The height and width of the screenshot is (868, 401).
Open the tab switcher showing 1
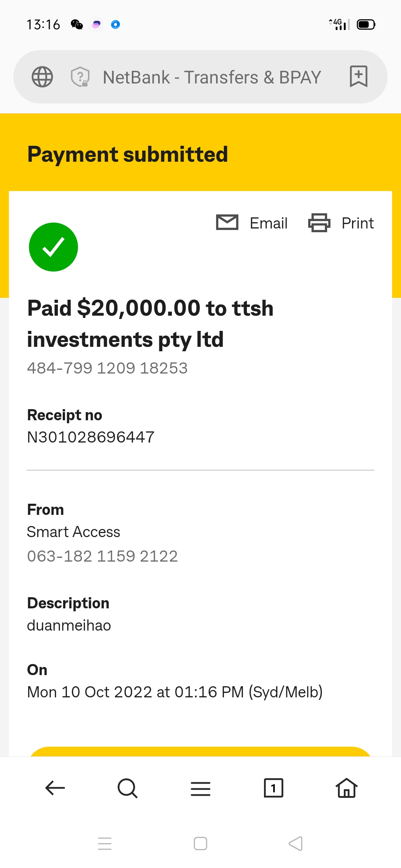[273, 788]
